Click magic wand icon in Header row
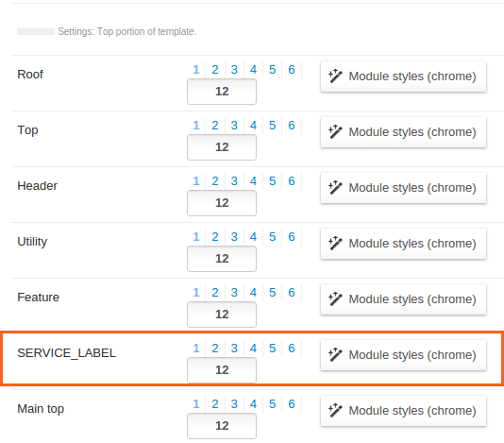Viewport: 504px width, 443px height. 335,188
